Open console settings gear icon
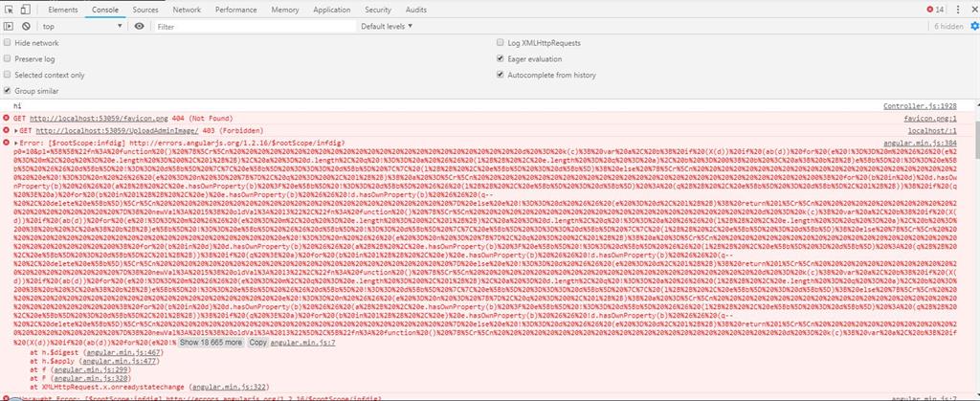The height and width of the screenshot is (401, 980). 974,26
